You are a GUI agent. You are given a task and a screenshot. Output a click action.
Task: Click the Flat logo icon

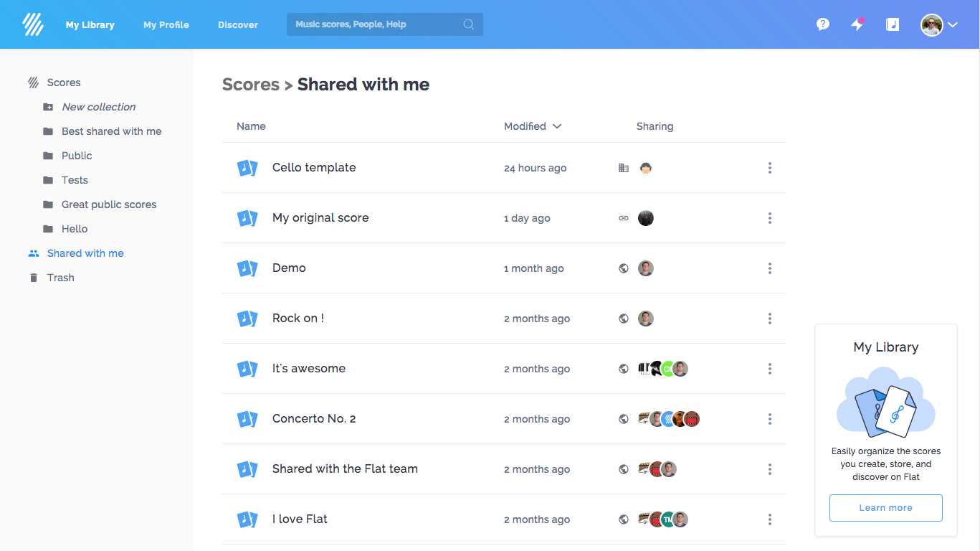click(33, 24)
